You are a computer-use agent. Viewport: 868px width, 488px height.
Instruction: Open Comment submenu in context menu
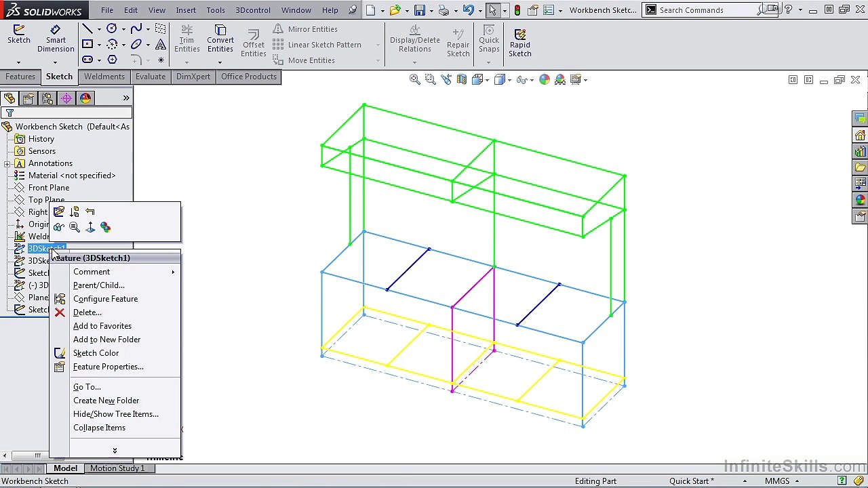pyautogui.click(x=116, y=272)
